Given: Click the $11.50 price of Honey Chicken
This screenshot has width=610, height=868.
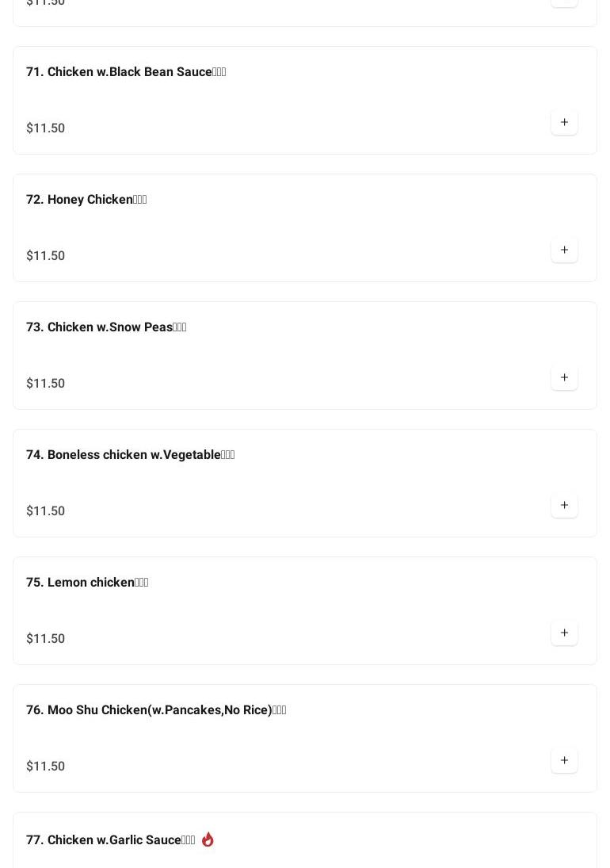Looking at the screenshot, I should 46,256.
